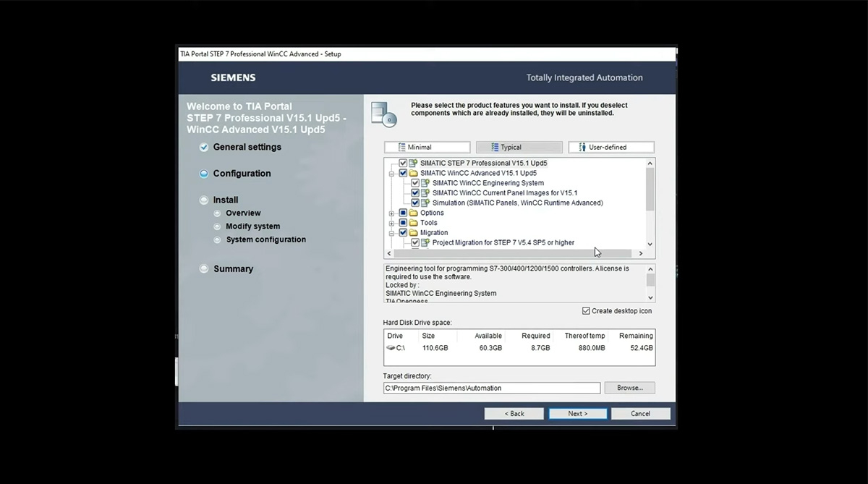868x484 pixels.
Task: Disable the Create desktop icon checkbox
Action: 586,311
